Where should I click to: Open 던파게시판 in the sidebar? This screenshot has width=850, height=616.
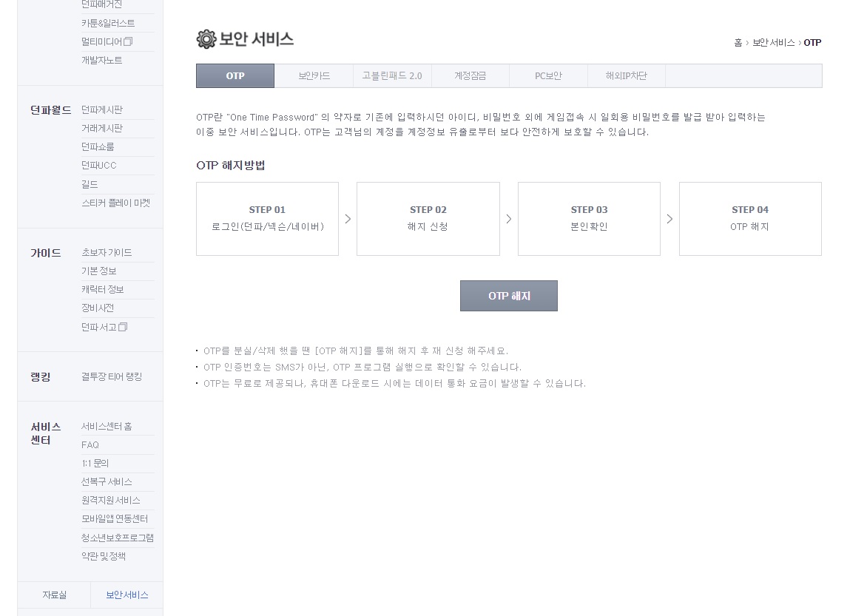(102, 110)
